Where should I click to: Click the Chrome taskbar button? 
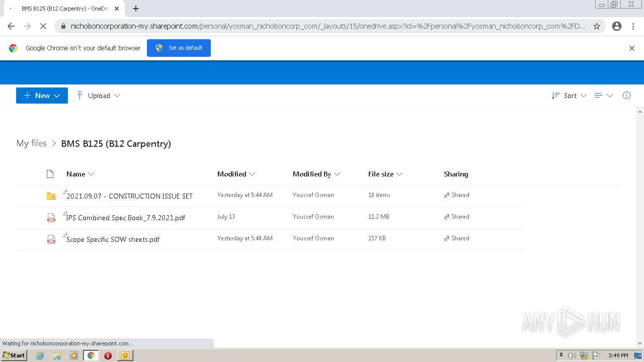tap(91, 355)
